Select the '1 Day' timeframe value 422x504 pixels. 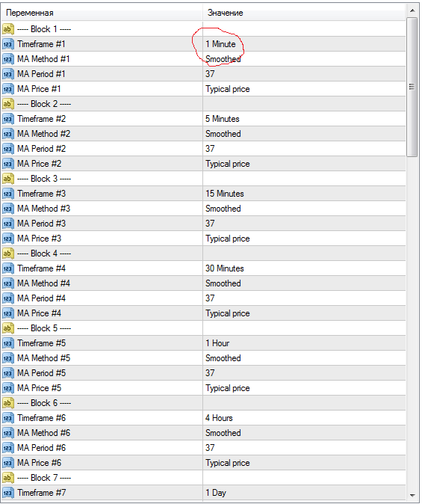(216, 493)
